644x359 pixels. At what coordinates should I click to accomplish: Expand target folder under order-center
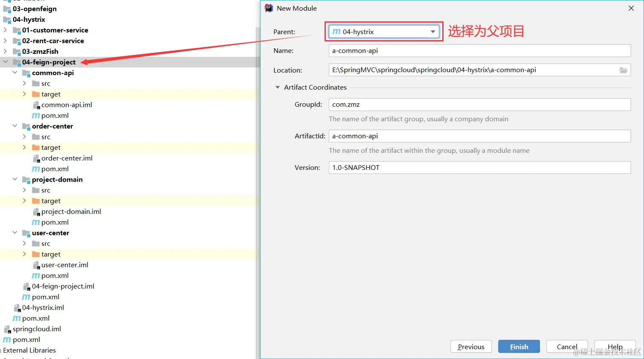pyautogui.click(x=24, y=147)
